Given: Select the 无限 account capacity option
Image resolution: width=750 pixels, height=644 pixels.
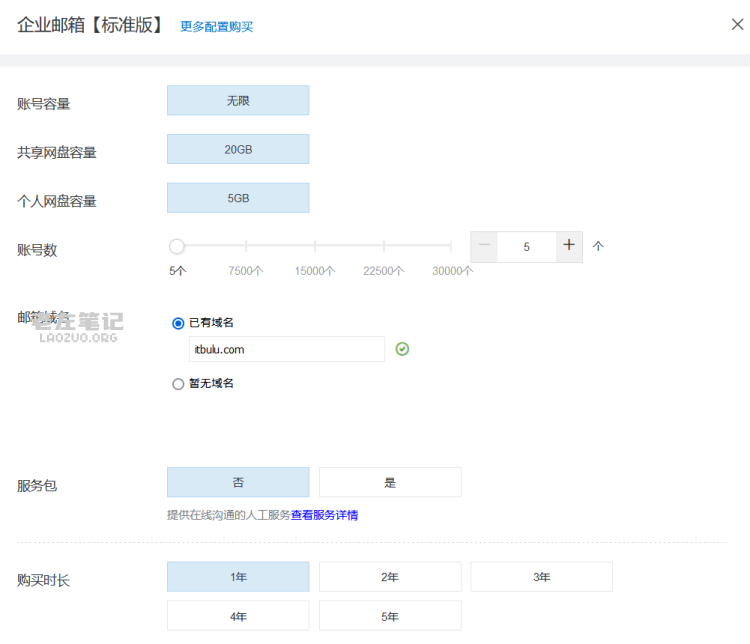Looking at the screenshot, I should pos(238,100).
